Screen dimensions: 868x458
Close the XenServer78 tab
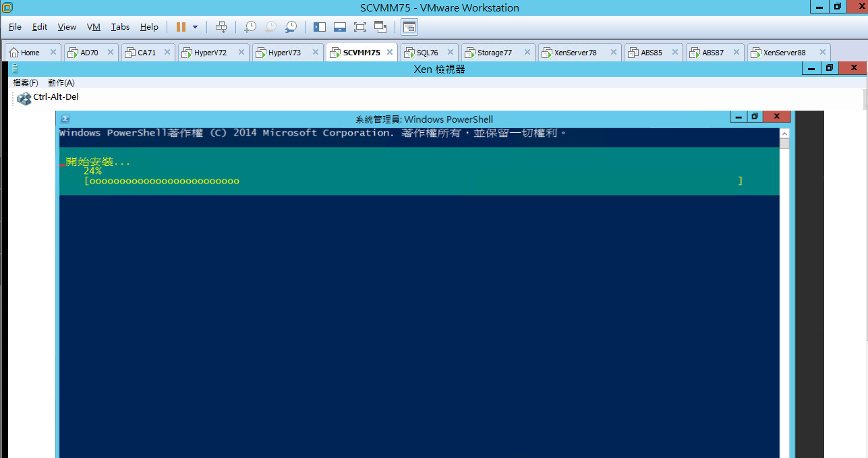coord(614,52)
